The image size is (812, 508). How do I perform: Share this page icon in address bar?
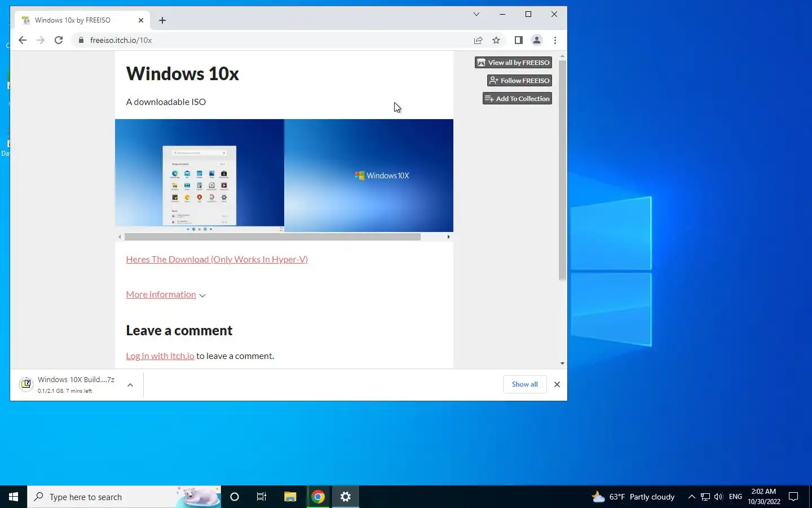pyautogui.click(x=478, y=40)
